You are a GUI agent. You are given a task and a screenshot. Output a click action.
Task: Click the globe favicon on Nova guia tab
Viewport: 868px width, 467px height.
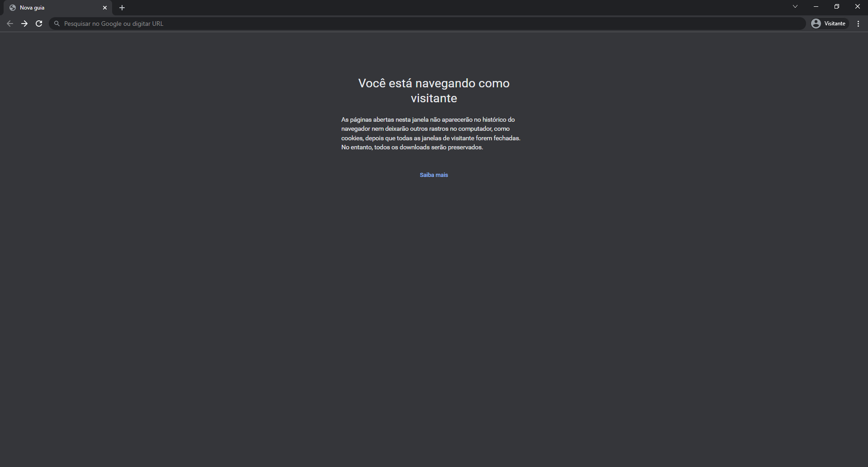[x=13, y=8]
